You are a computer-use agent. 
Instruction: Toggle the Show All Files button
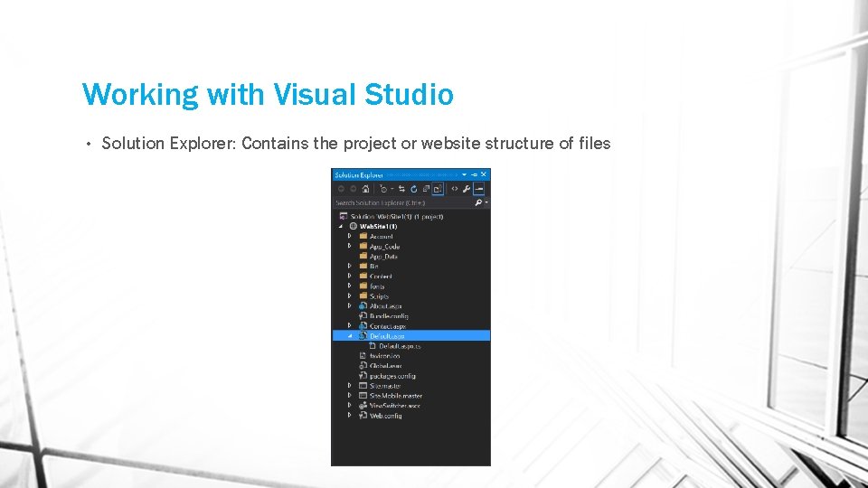[438, 189]
